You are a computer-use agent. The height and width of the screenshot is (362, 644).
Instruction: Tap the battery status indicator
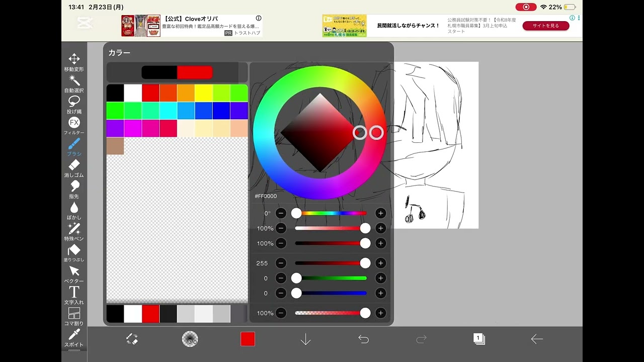[x=570, y=7]
